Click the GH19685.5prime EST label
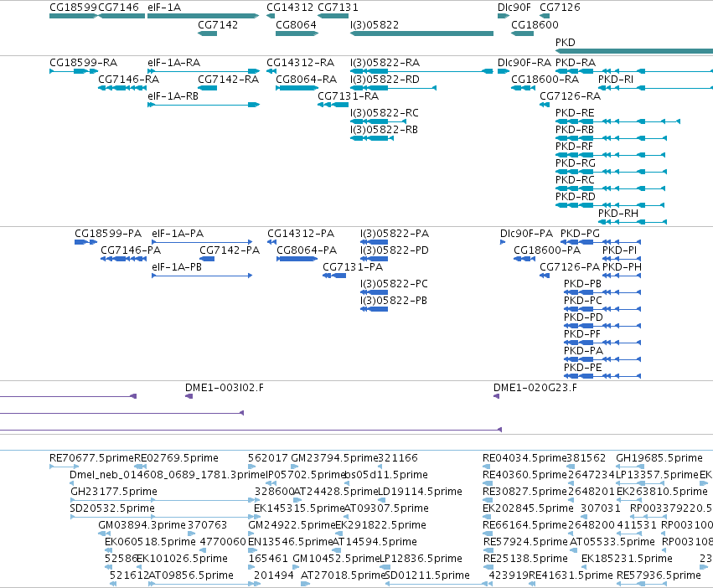This screenshot has height=588, width=713. pyautogui.click(x=659, y=458)
